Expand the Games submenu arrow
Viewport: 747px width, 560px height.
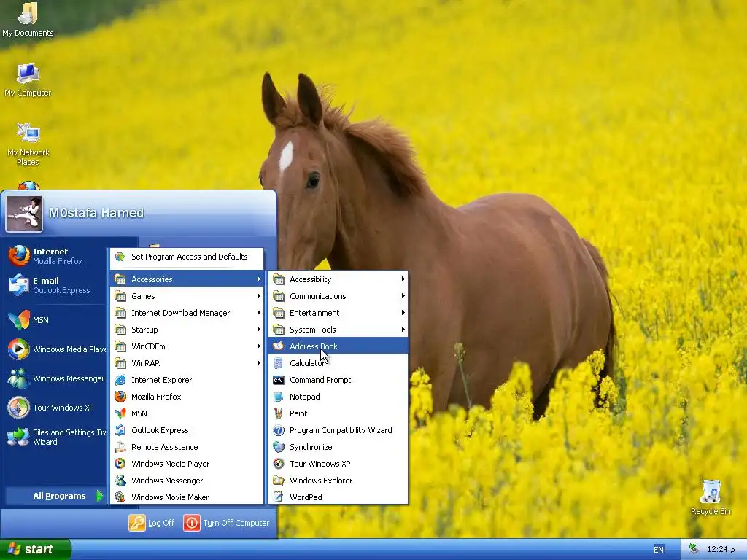(259, 296)
